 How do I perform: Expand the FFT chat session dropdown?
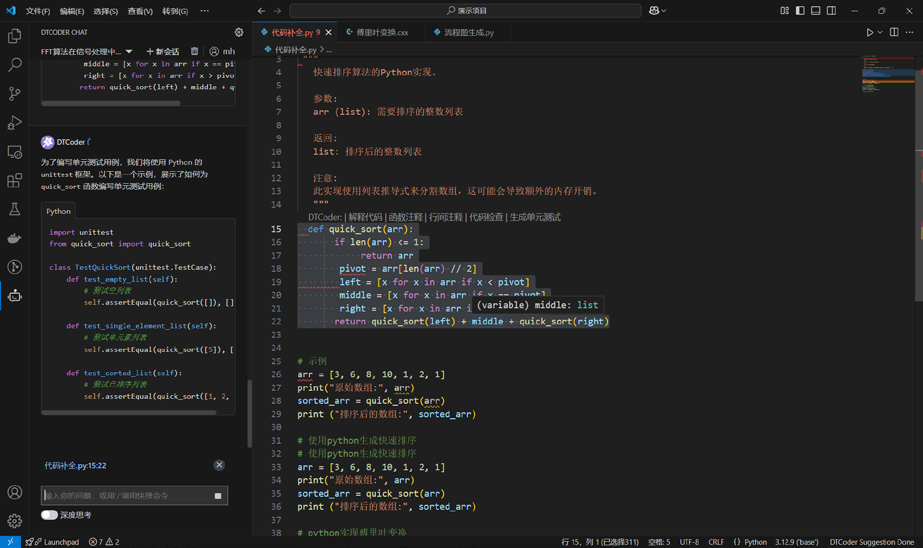tap(129, 52)
